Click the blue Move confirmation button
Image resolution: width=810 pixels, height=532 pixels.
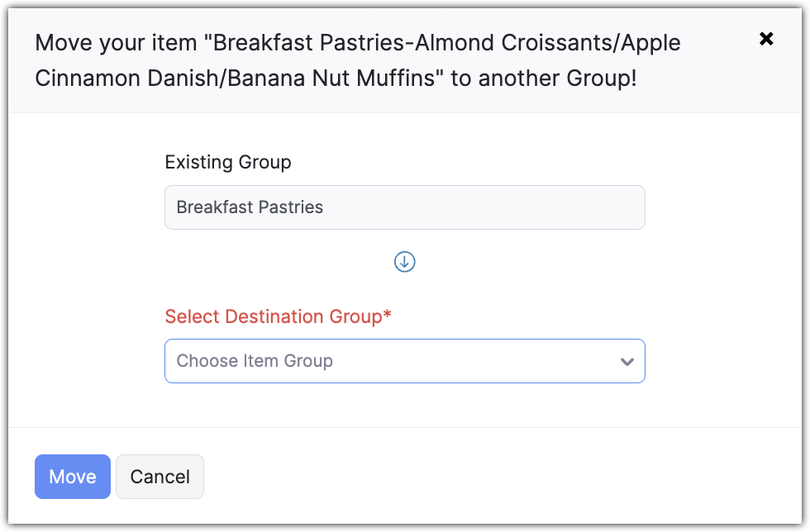(73, 477)
